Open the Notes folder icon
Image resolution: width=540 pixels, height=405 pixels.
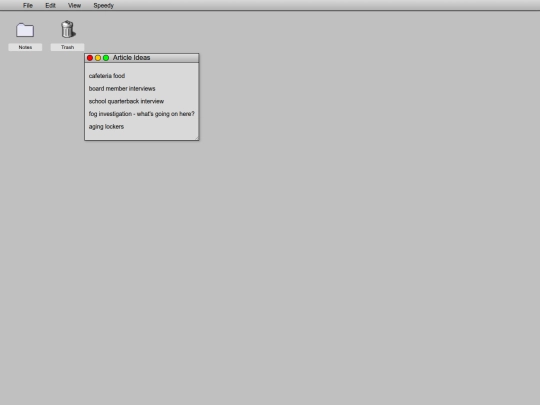(25, 30)
